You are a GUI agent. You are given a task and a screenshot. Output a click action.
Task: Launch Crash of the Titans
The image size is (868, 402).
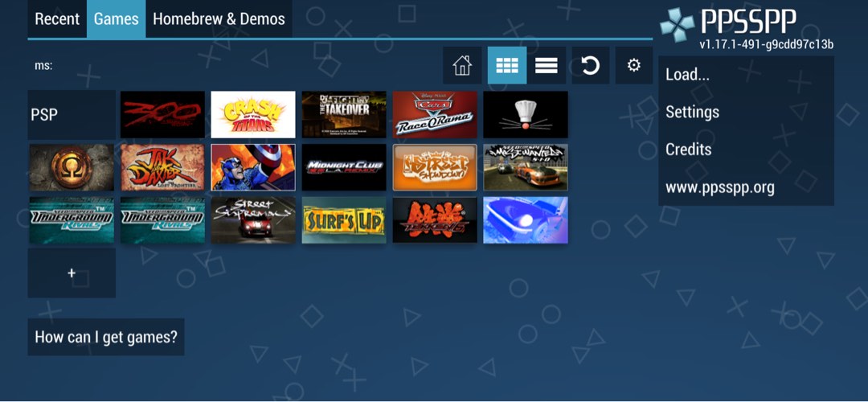[x=253, y=115]
